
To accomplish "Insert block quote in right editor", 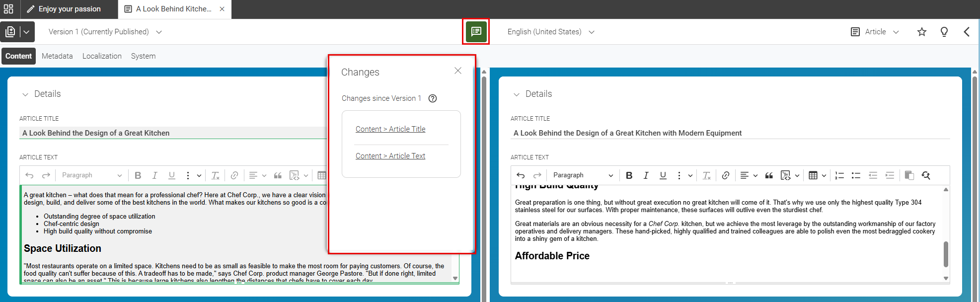I will click(769, 175).
